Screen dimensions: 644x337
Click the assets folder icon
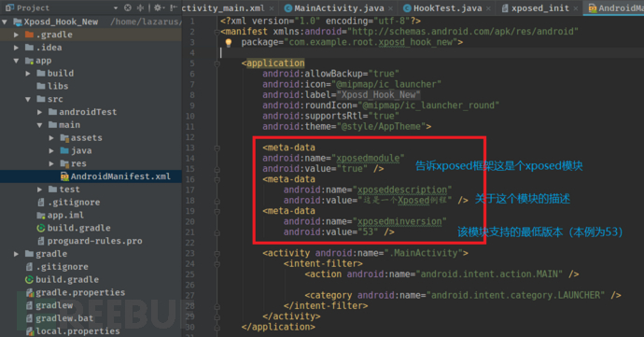[64, 137]
